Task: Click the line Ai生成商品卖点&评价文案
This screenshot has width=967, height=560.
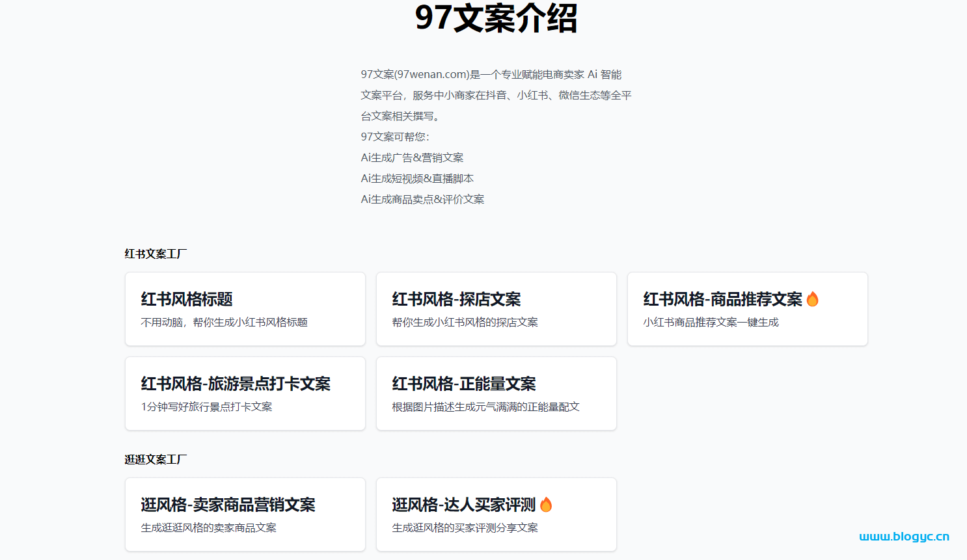Action: 422,199
